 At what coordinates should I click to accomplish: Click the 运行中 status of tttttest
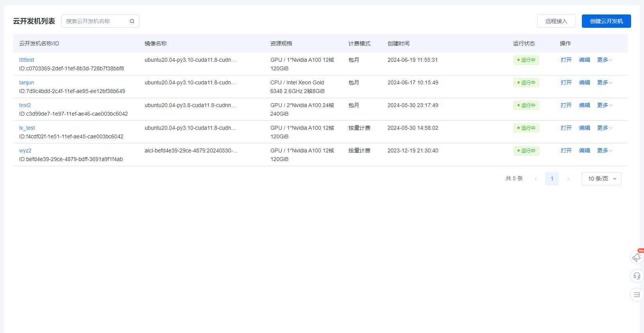tap(526, 60)
